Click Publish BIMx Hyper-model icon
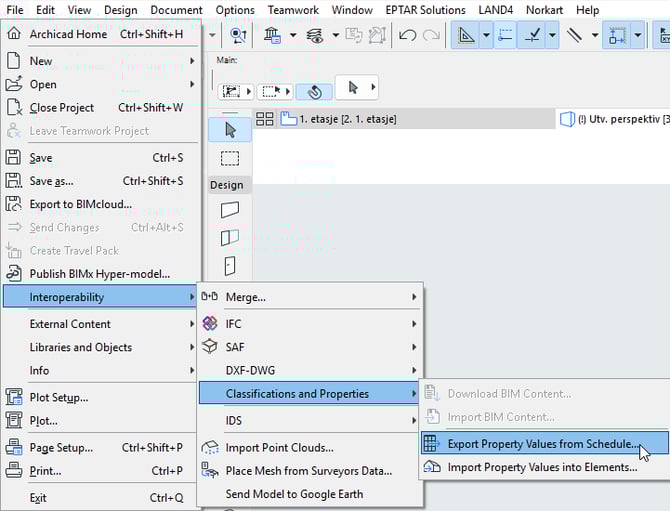 point(13,273)
